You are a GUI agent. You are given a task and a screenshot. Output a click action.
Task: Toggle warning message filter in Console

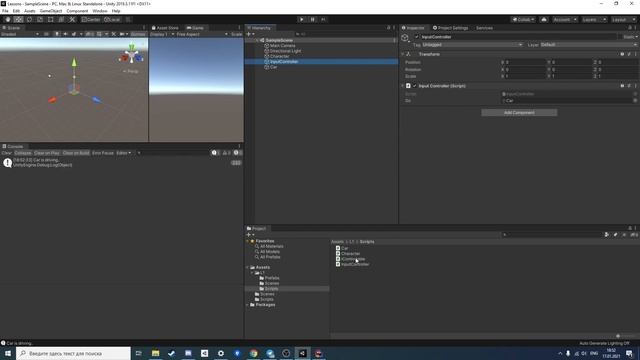click(x=227, y=153)
